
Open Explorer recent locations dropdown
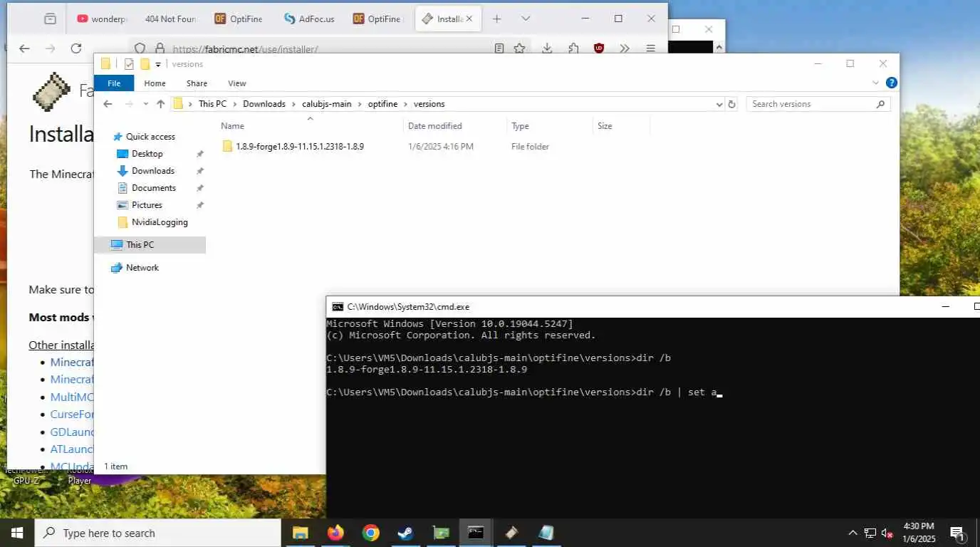[x=145, y=104]
